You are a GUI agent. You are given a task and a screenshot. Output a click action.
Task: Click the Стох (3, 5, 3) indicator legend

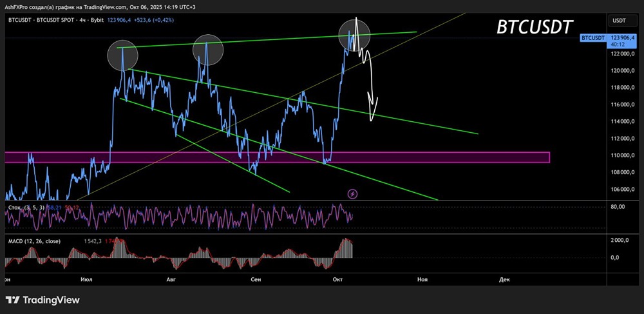click(x=27, y=208)
